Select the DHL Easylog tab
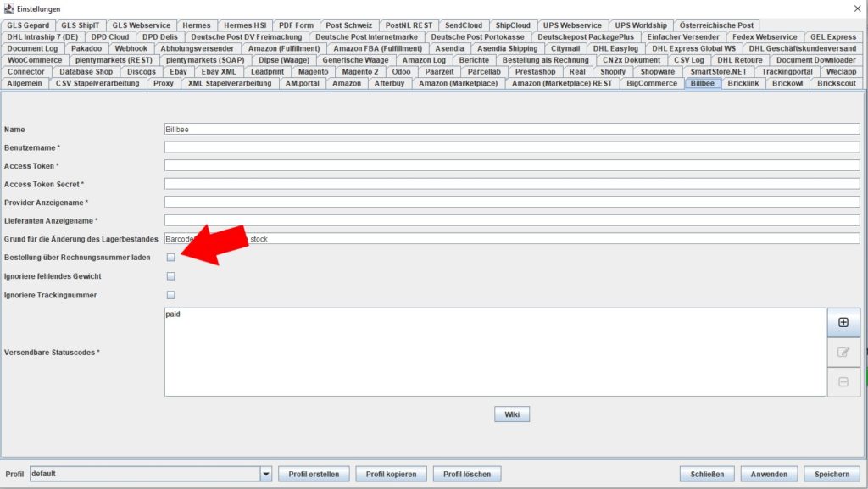868x489 pixels. [615, 48]
